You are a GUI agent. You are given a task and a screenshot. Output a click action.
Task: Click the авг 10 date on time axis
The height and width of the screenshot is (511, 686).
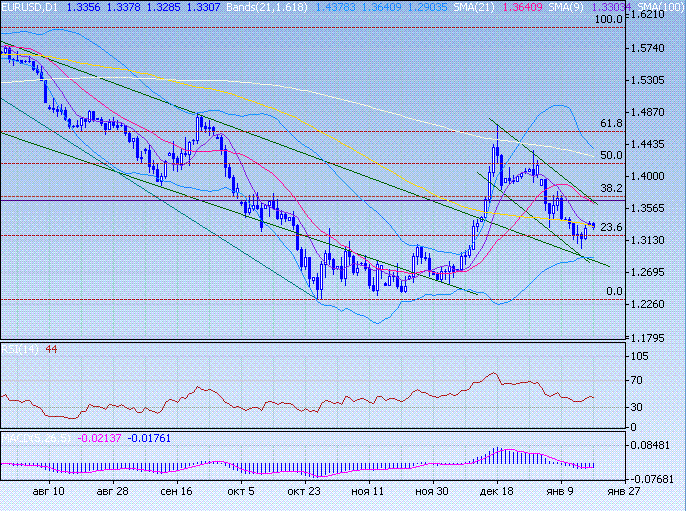pyautogui.click(x=50, y=492)
